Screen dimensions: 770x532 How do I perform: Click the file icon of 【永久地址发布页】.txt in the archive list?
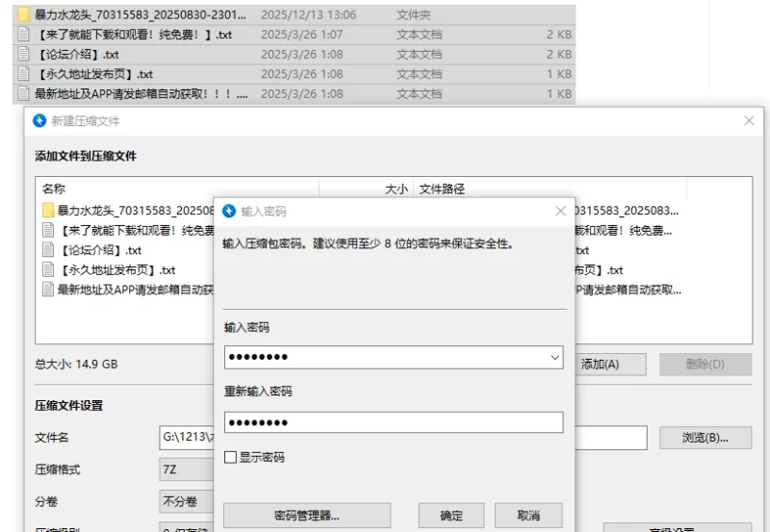point(47,269)
